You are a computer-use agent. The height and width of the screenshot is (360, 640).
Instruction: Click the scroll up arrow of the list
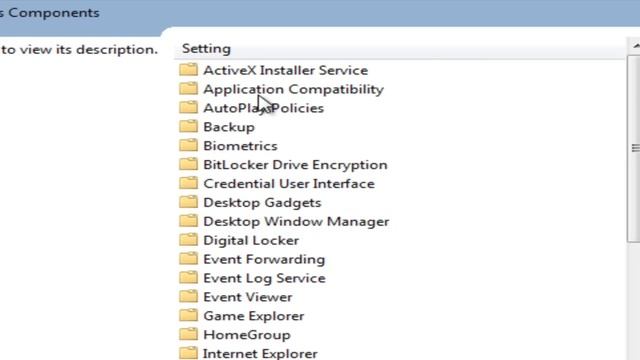(635, 46)
